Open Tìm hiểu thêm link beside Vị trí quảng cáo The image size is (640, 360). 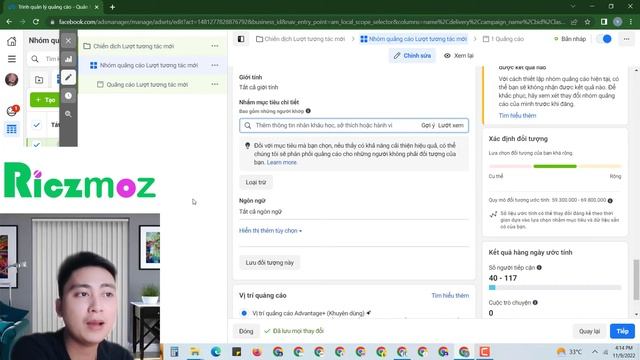(x=450, y=296)
